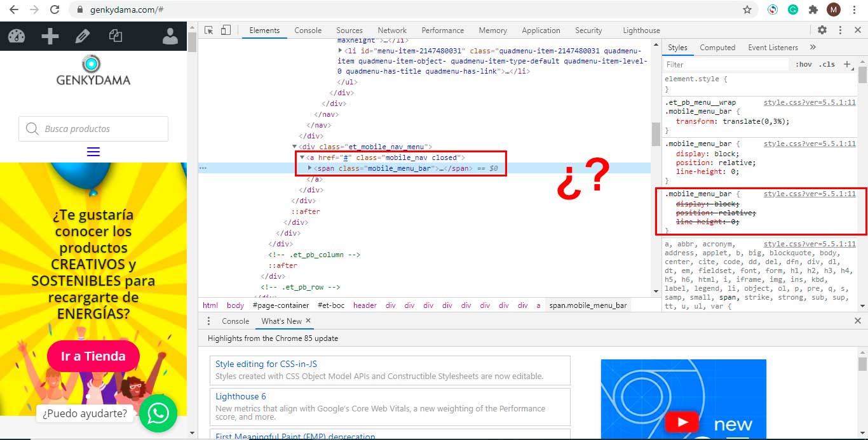Switch to the Console tab in top bar
This screenshot has width=868, height=440.
point(308,30)
